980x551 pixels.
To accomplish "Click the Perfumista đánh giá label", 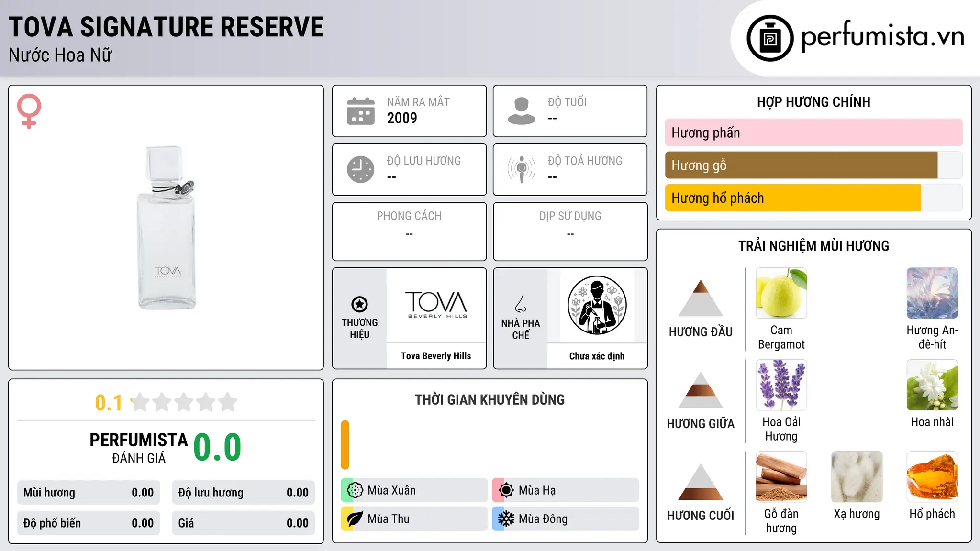I will point(139,448).
